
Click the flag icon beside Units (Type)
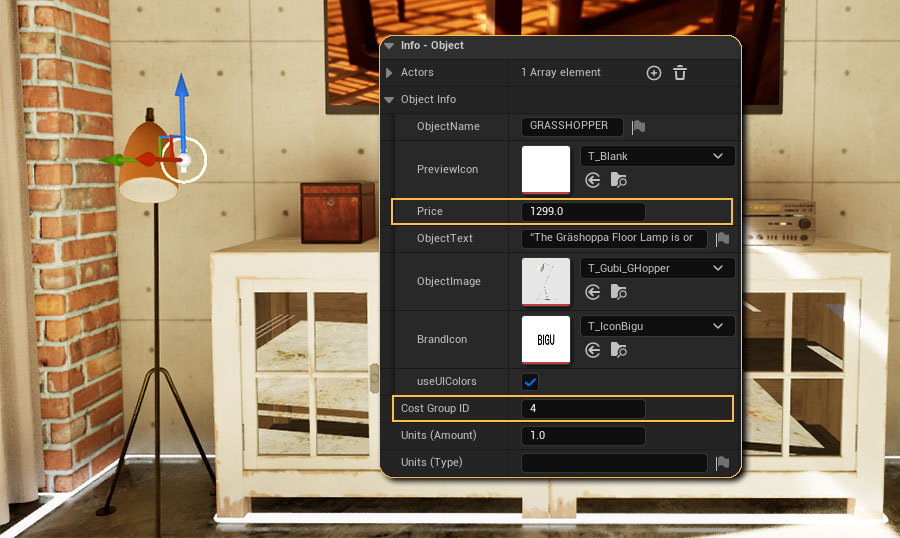click(722, 463)
